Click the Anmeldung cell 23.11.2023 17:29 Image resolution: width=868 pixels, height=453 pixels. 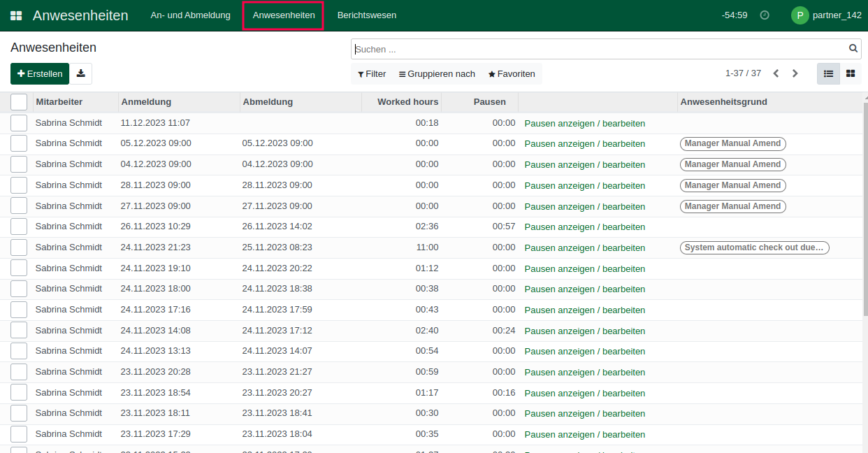(156, 434)
